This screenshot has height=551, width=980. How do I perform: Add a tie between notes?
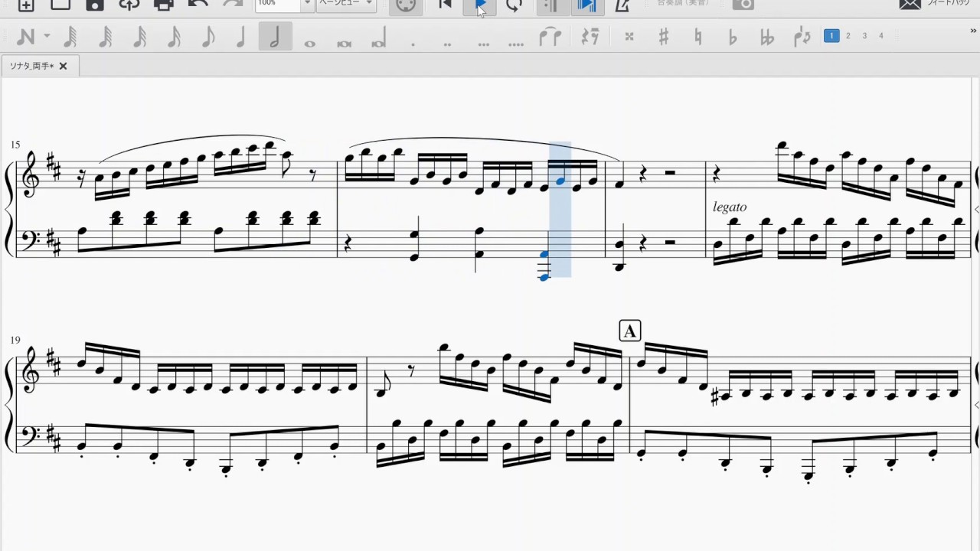pos(550,37)
